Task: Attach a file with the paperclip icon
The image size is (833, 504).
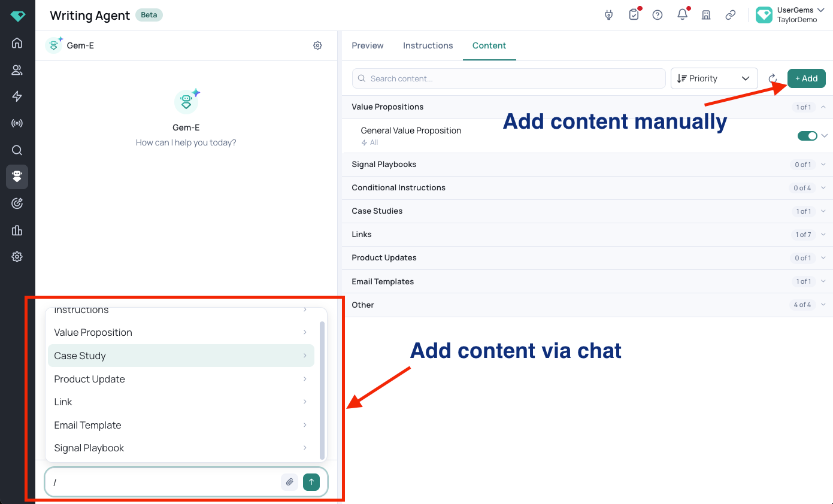Action: 289,482
